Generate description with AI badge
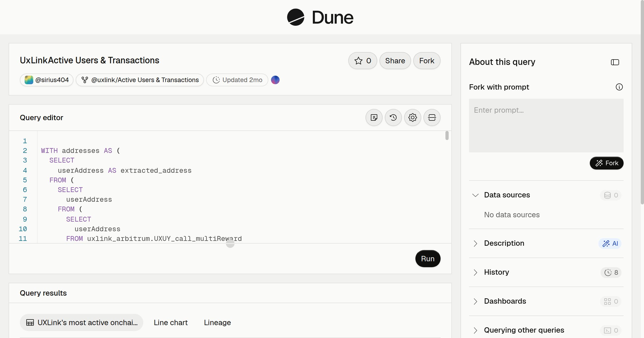Screen dimensions: 644x338 [610, 243]
